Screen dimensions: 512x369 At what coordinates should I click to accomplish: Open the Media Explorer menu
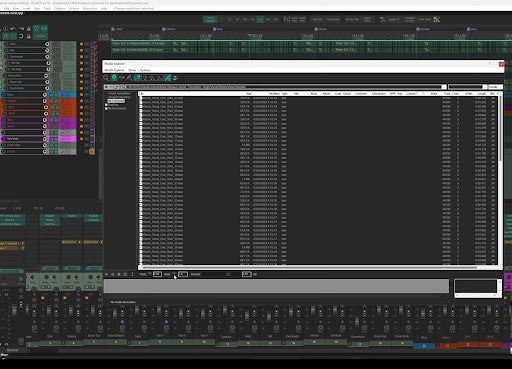pos(114,70)
